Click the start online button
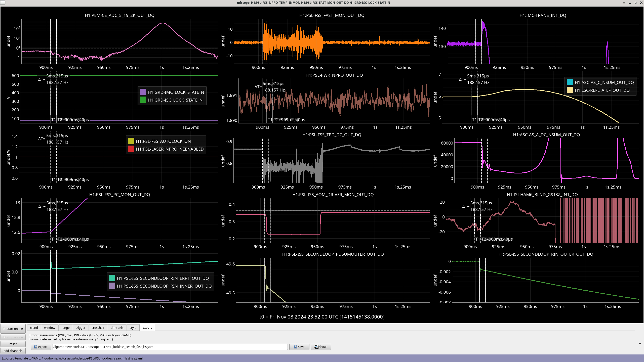 pyautogui.click(x=13, y=329)
